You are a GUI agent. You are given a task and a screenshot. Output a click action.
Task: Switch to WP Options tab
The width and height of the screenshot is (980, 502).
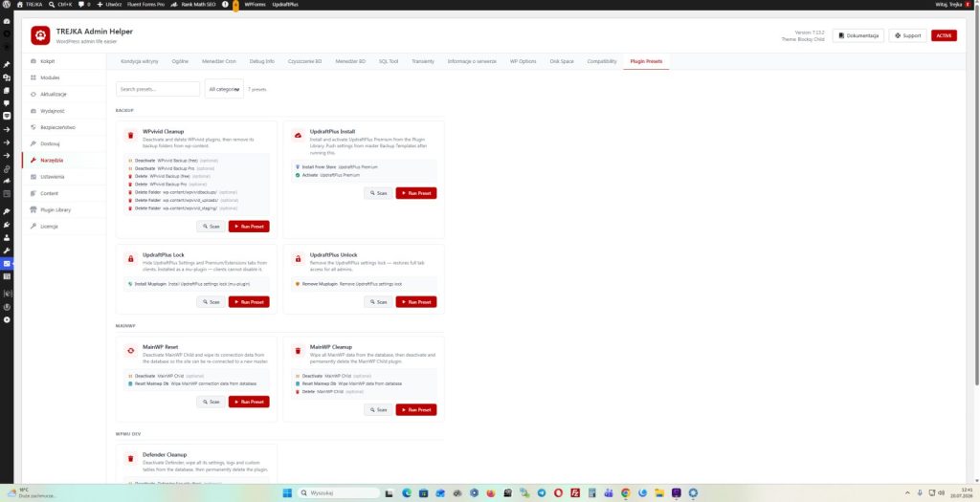click(523, 61)
